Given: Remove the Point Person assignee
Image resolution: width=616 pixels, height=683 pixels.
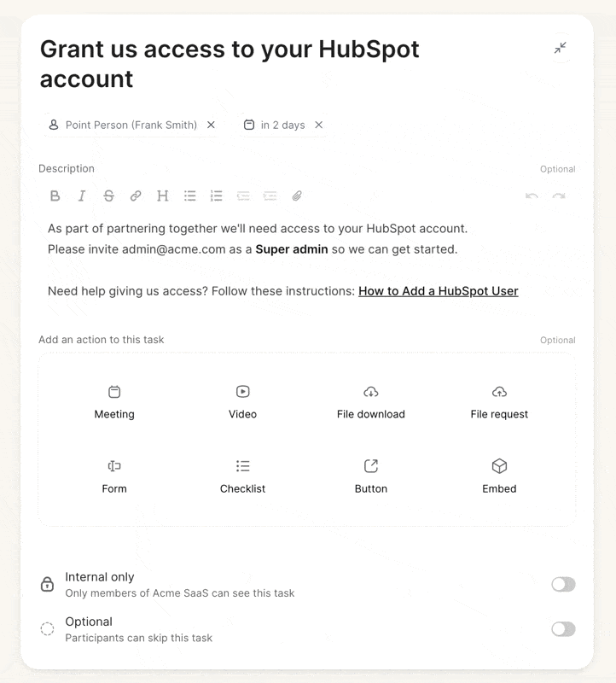Looking at the screenshot, I should [211, 125].
